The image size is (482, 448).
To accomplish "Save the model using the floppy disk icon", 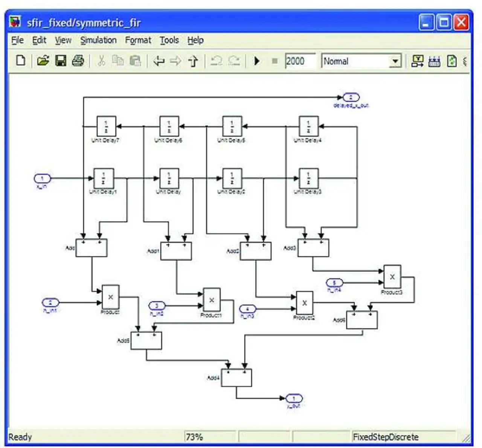I will click(61, 61).
